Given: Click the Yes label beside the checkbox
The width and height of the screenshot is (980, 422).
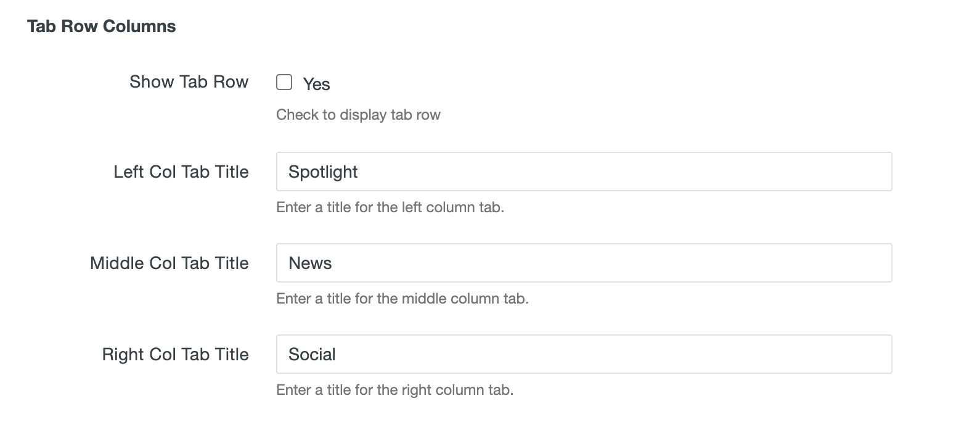Looking at the screenshot, I should point(316,84).
